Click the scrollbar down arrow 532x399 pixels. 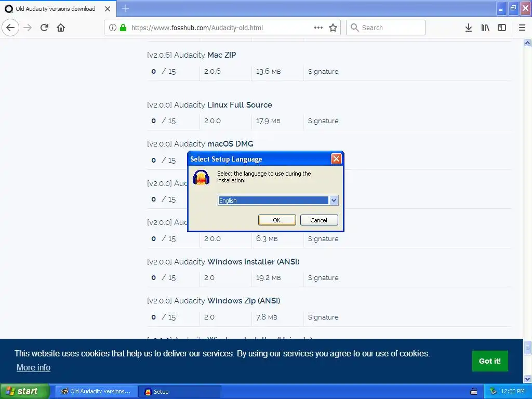[527, 379]
